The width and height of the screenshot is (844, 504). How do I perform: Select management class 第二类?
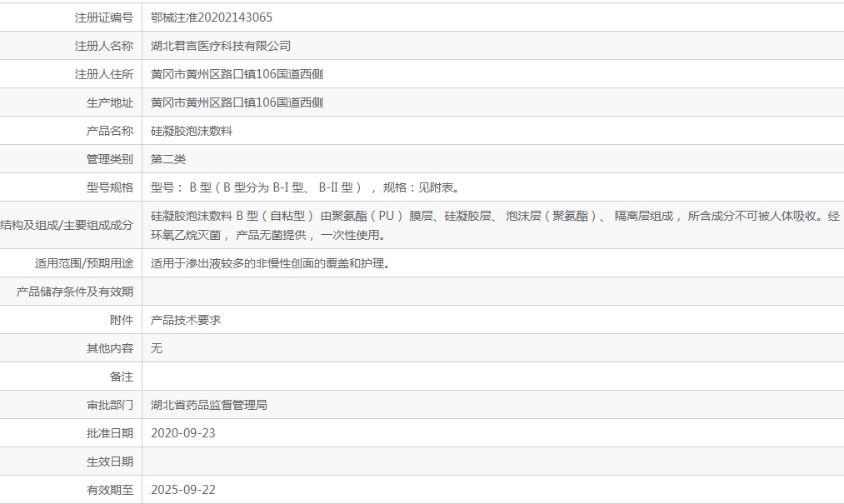coord(168,159)
